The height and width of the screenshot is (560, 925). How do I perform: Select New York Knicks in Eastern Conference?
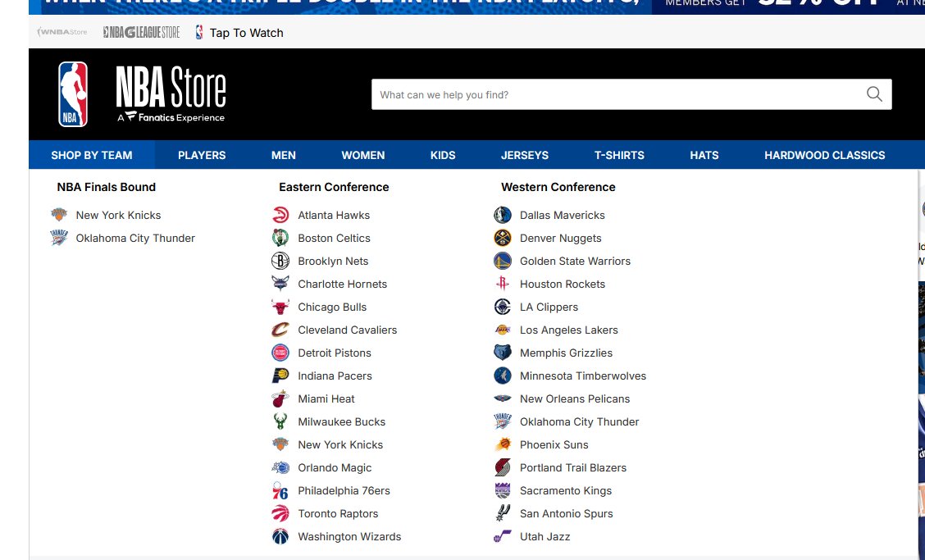(340, 445)
